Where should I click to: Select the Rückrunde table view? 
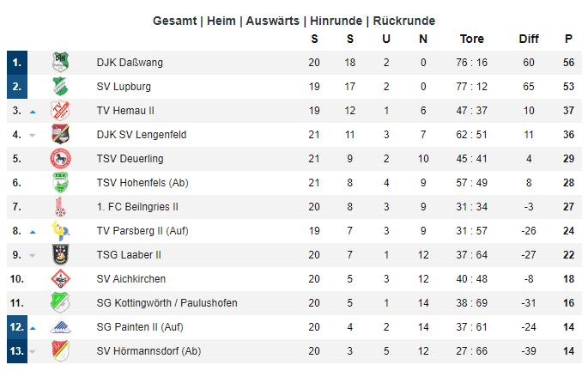point(403,21)
